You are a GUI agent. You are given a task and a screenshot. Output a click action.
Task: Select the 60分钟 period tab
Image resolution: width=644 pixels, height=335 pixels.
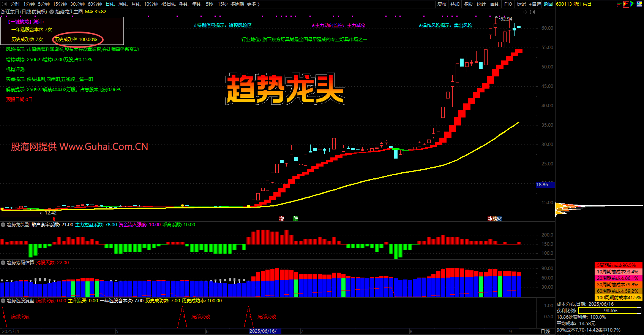(95, 4)
